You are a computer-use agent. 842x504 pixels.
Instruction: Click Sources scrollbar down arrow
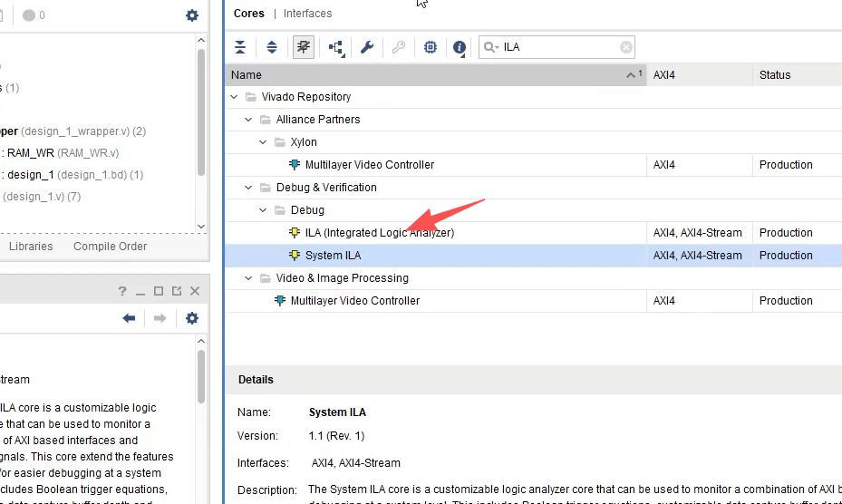click(201, 227)
